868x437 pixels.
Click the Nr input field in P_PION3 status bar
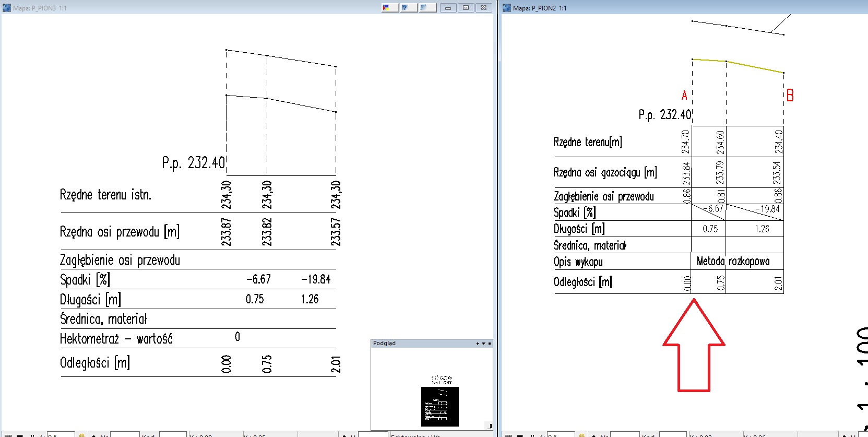point(125,435)
